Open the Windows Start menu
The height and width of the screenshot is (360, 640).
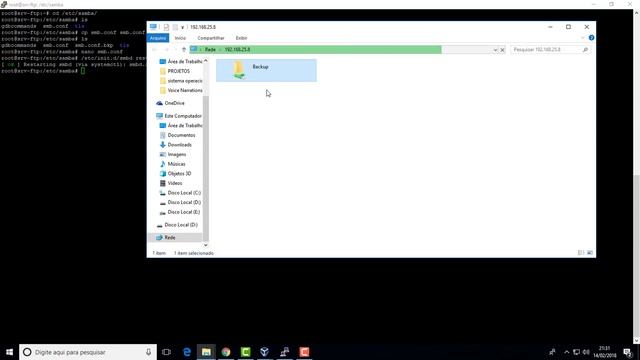[x=9, y=352]
